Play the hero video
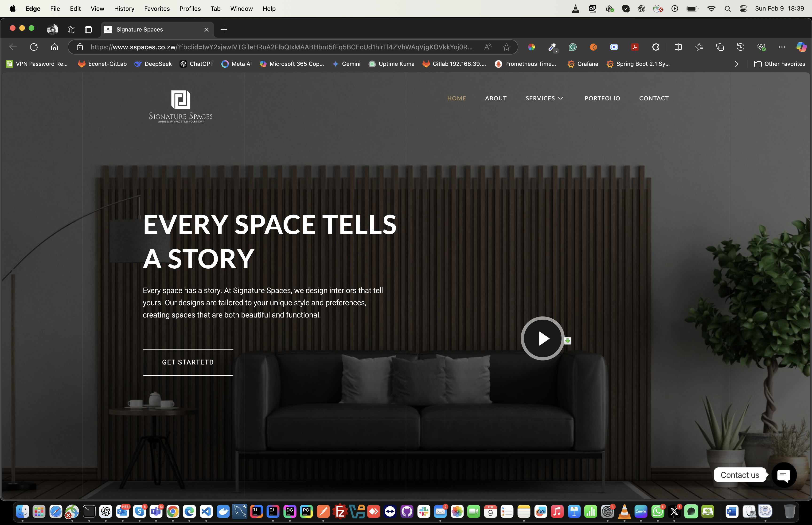The image size is (812, 525). [x=543, y=338]
